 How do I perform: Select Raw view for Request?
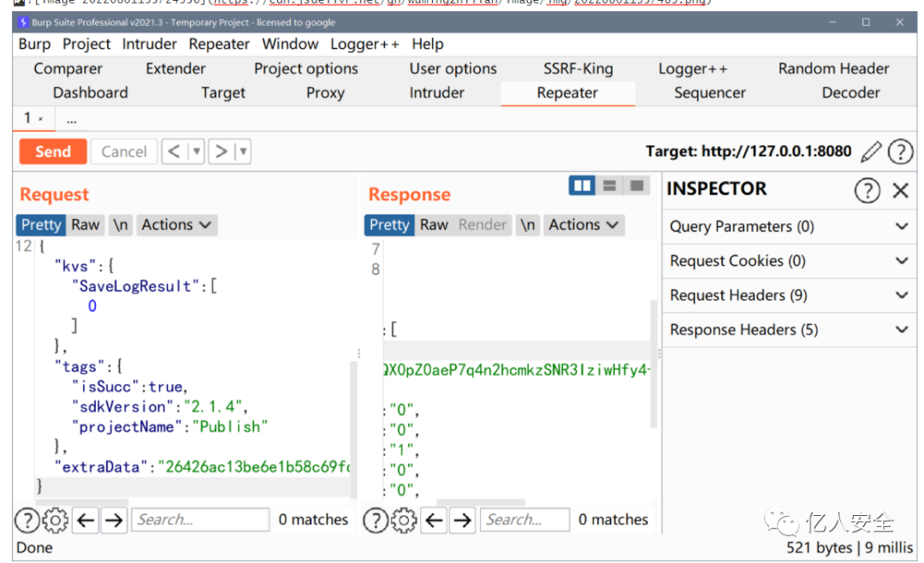click(x=86, y=225)
